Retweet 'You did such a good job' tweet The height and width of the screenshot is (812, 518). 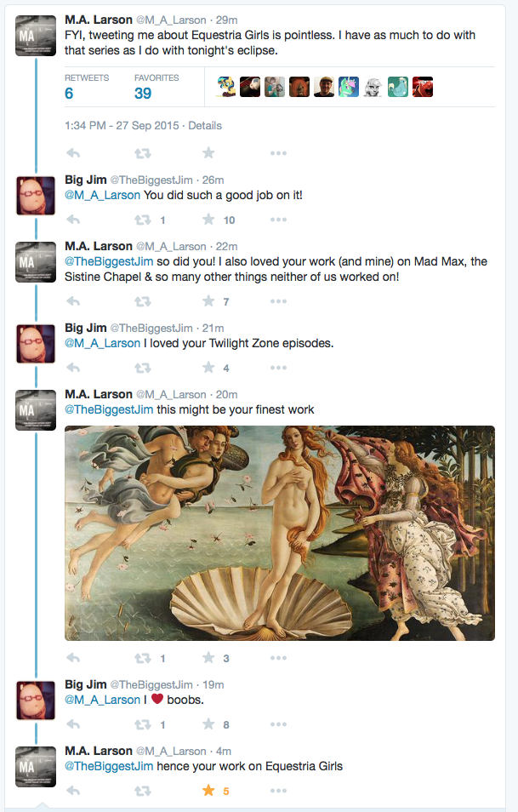click(142, 220)
